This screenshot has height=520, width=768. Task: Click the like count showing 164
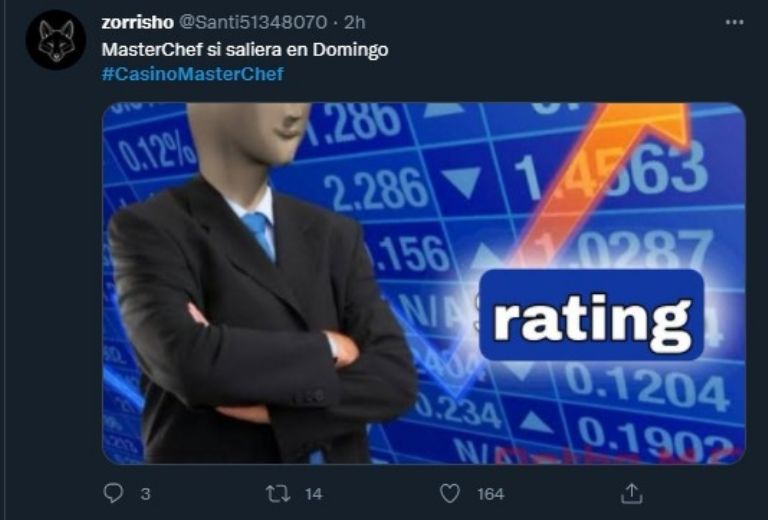click(x=490, y=494)
